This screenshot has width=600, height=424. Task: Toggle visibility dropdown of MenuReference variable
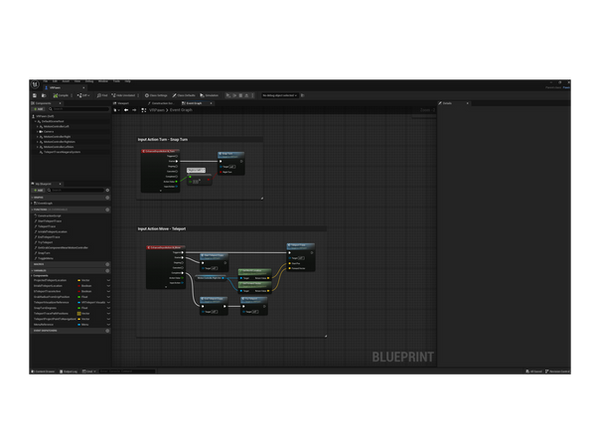click(108, 325)
